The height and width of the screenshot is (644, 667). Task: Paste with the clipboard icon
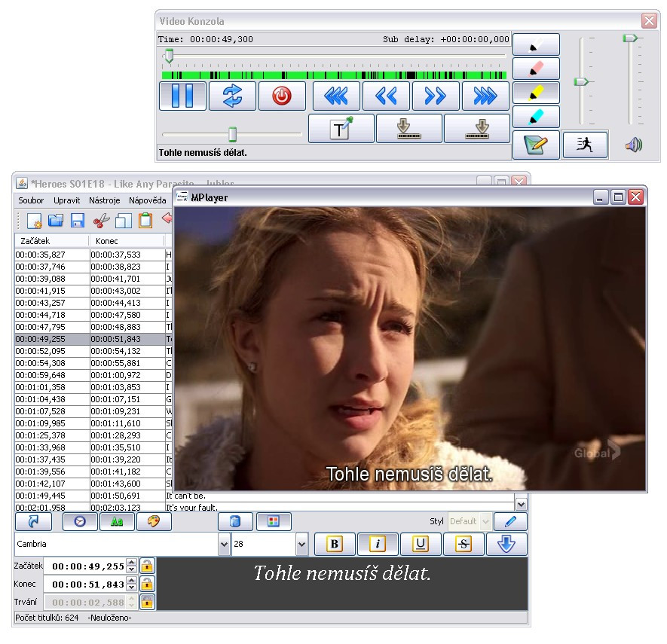coord(145,221)
